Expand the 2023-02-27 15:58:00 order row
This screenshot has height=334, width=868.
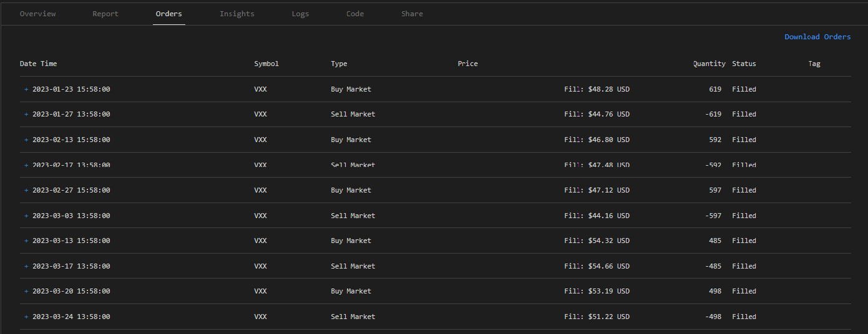(26, 190)
